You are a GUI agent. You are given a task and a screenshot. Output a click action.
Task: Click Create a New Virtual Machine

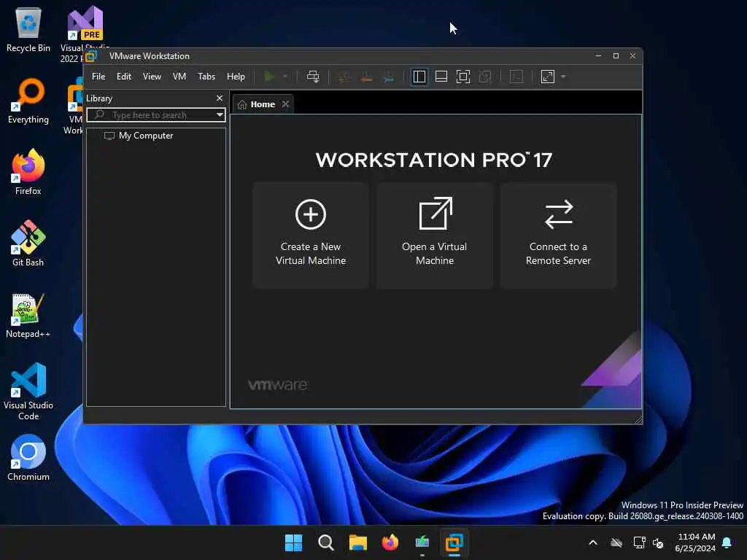point(311,236)
